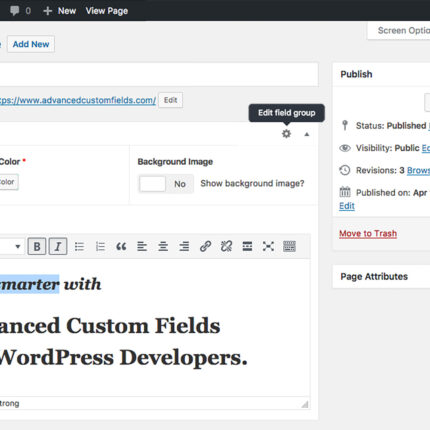Open View Page in admin bar
This screenshot has width=430, height=430.
click(x=107, y=11)
